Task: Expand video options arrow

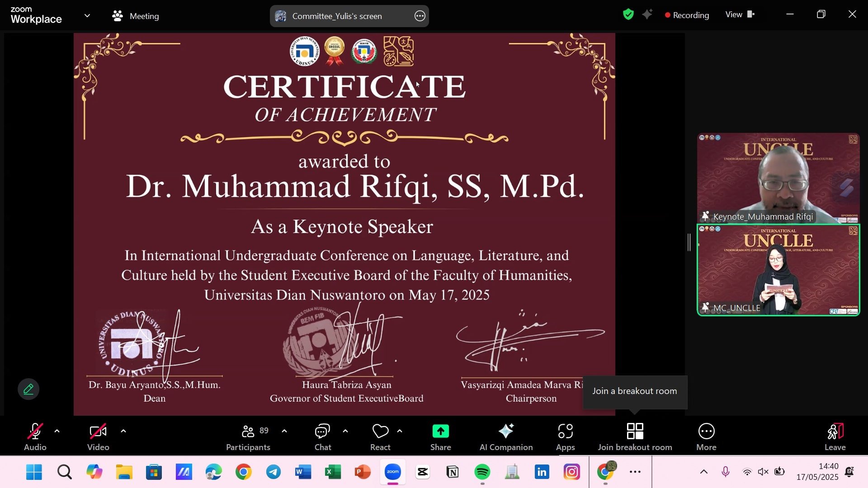Action: (x=123, y=432)
